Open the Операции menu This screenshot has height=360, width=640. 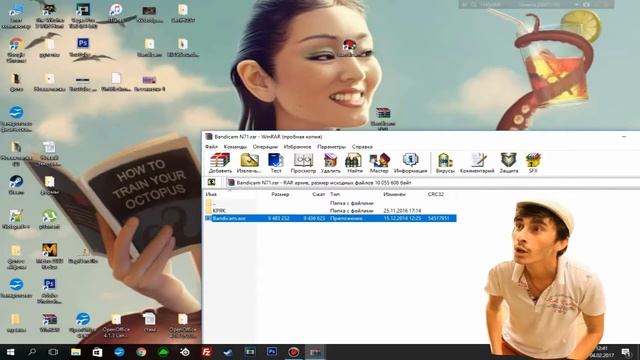point(265,147)
